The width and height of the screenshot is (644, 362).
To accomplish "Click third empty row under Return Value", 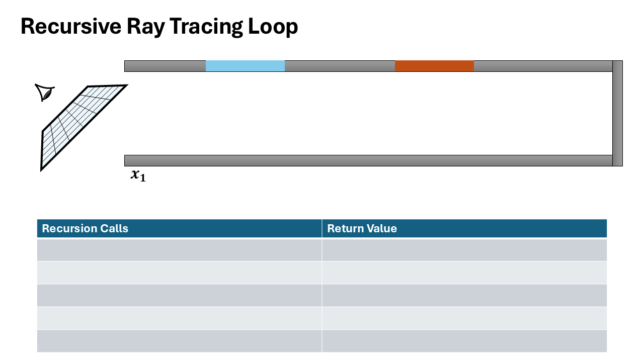I will coord(464,295).
